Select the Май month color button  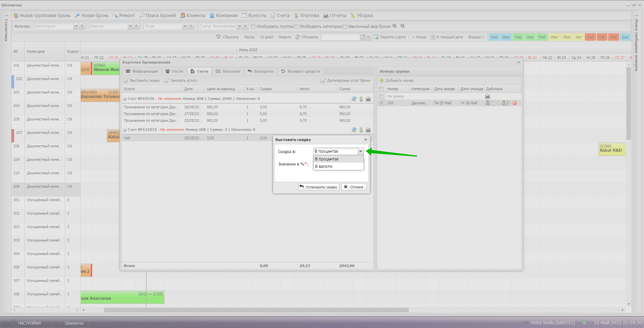click(x=542, y=37)
